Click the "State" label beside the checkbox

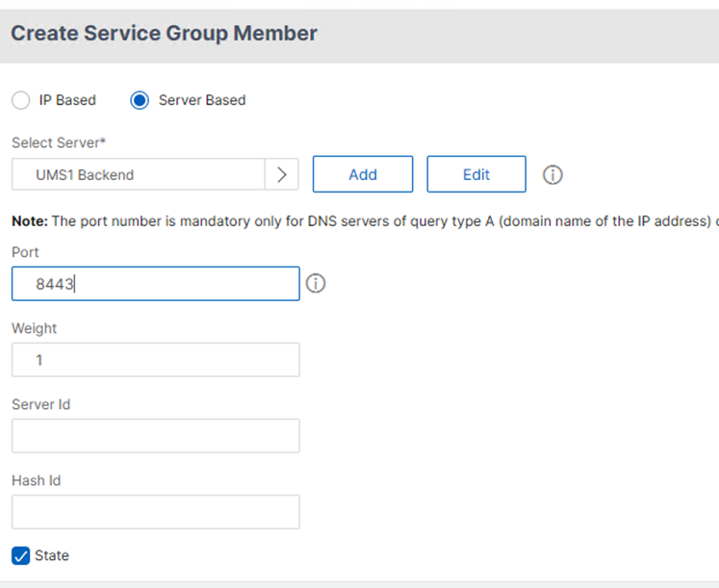point(52,555)
